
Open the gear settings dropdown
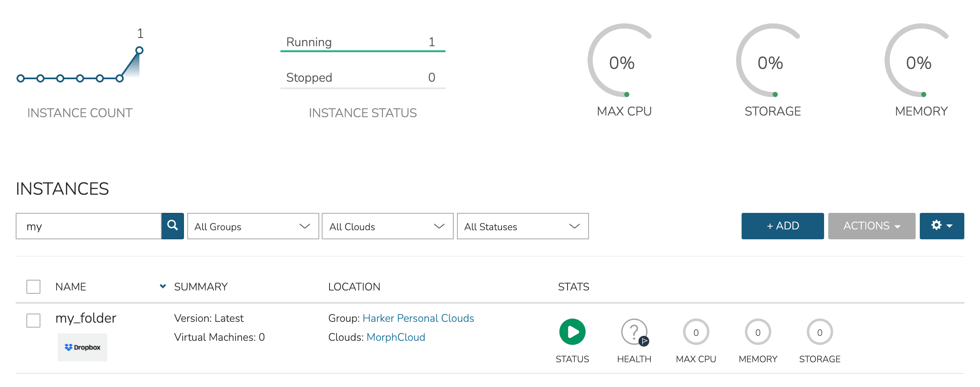[942, 226]
